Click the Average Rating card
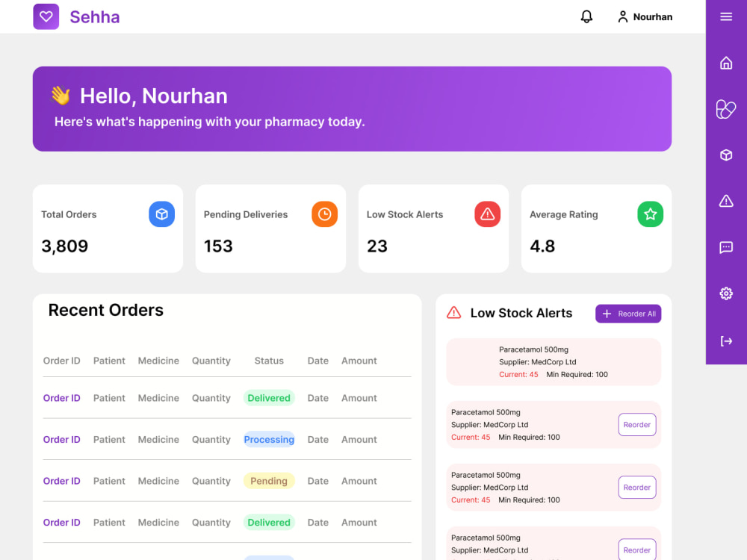 coord(596,228)
